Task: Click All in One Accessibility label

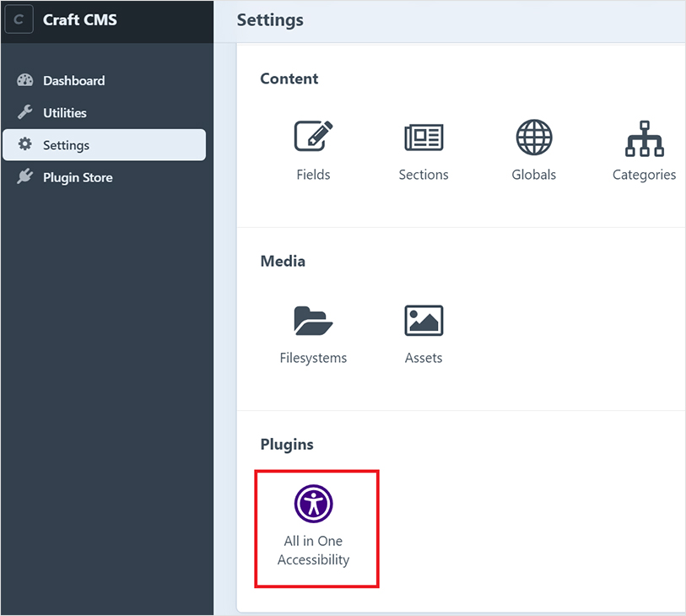Action: [x=313, y=550]
